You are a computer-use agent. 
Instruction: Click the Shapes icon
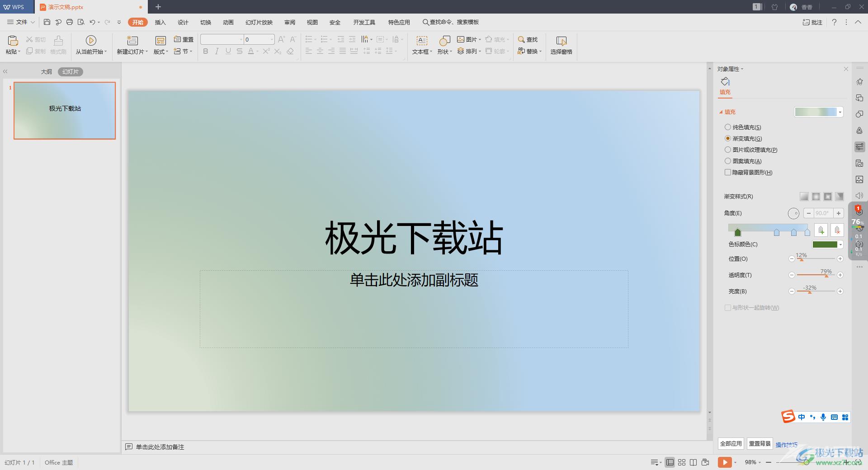[444, 41]
